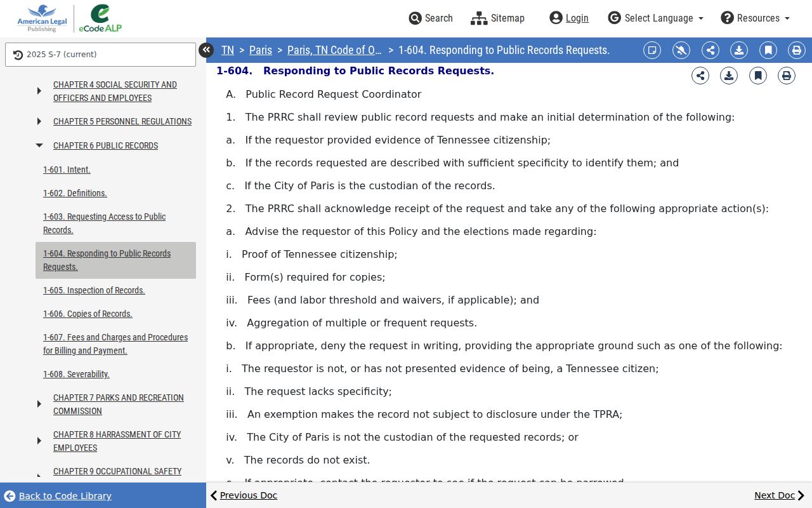The height and width of the screenshot is (508, 812).
Task: Open the Resources dropdown menu
Action: [x=756, y=18]
